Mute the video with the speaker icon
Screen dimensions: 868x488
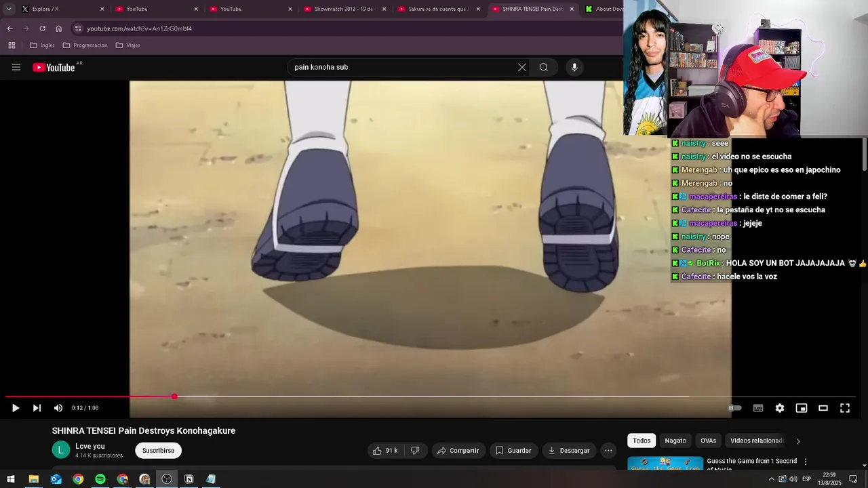point(58,408)
